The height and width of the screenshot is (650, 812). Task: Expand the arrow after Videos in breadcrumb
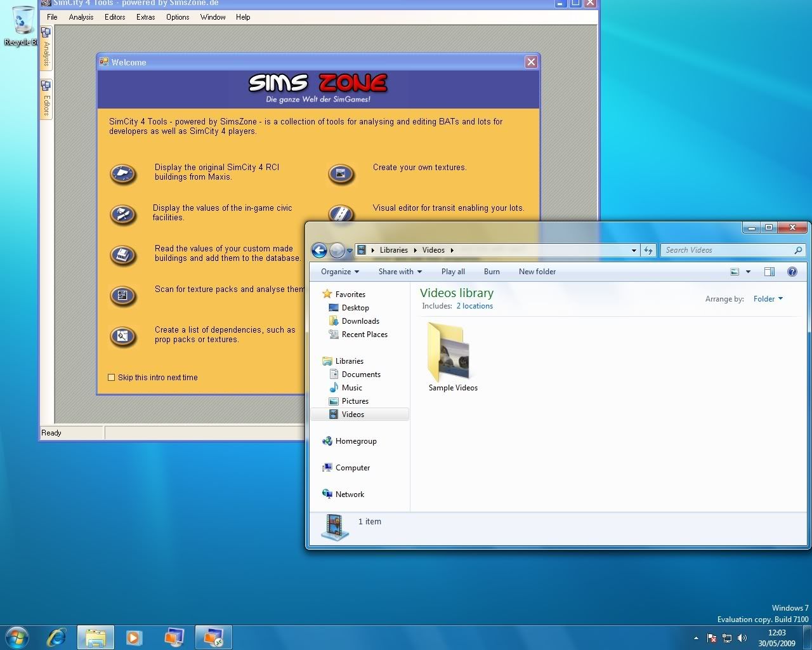[452, 250]
